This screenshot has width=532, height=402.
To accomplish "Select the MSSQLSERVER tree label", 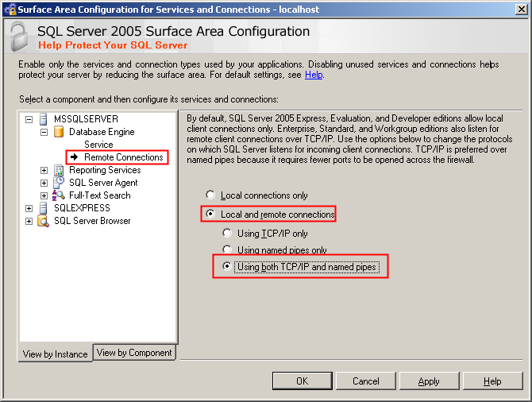I will [x=87, y=119].
